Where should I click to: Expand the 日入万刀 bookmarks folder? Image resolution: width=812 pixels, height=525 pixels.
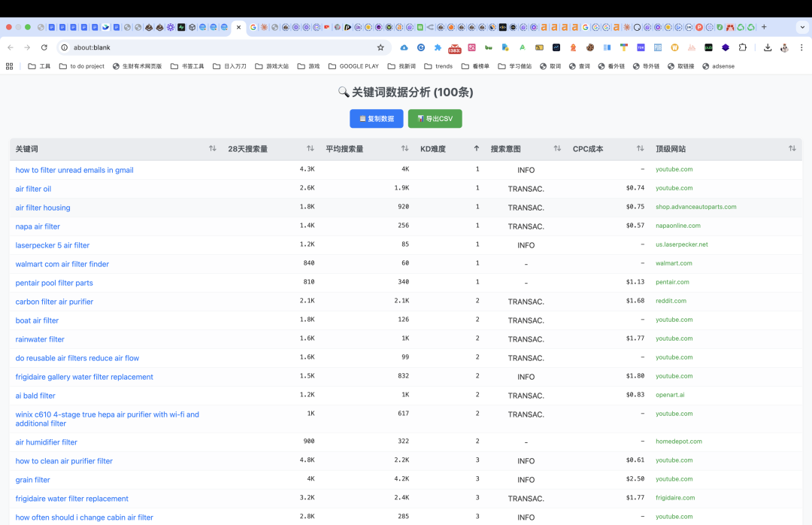click(229, 66)
